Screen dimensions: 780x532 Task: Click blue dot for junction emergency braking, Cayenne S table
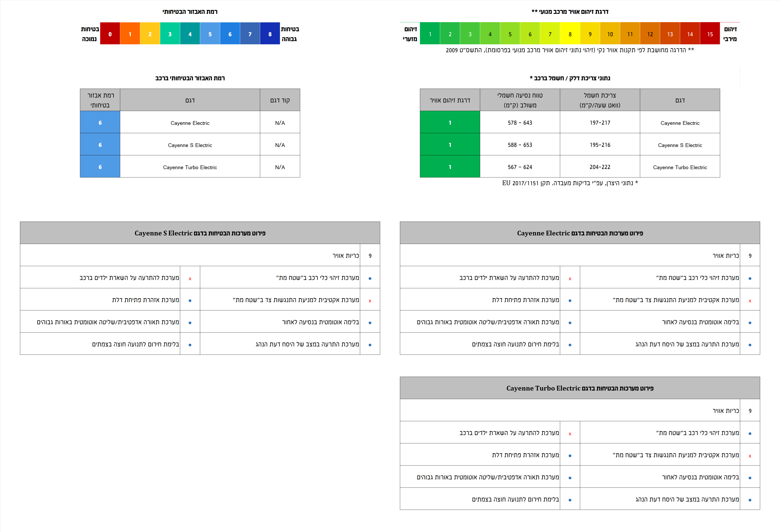pos(190,345)
